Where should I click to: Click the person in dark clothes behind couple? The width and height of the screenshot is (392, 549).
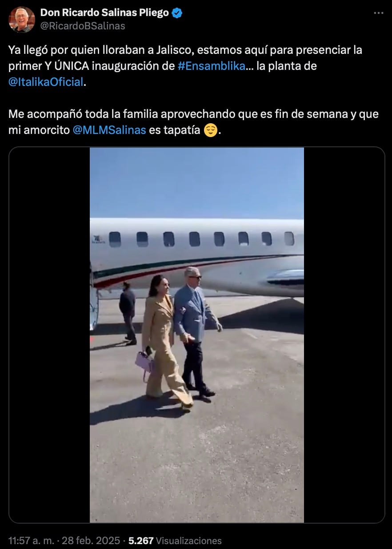[x=128, y=313]
